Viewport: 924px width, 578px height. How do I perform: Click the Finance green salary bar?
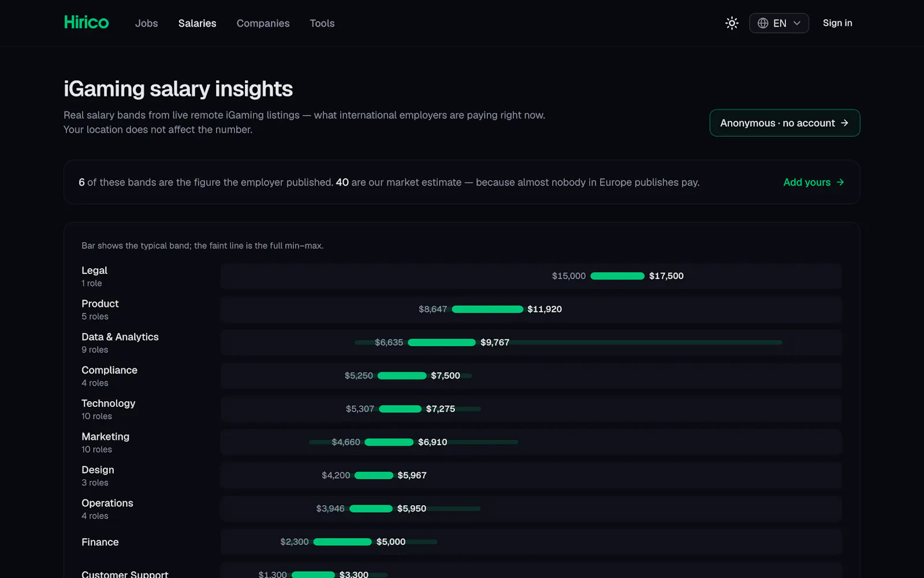(342, 542)
